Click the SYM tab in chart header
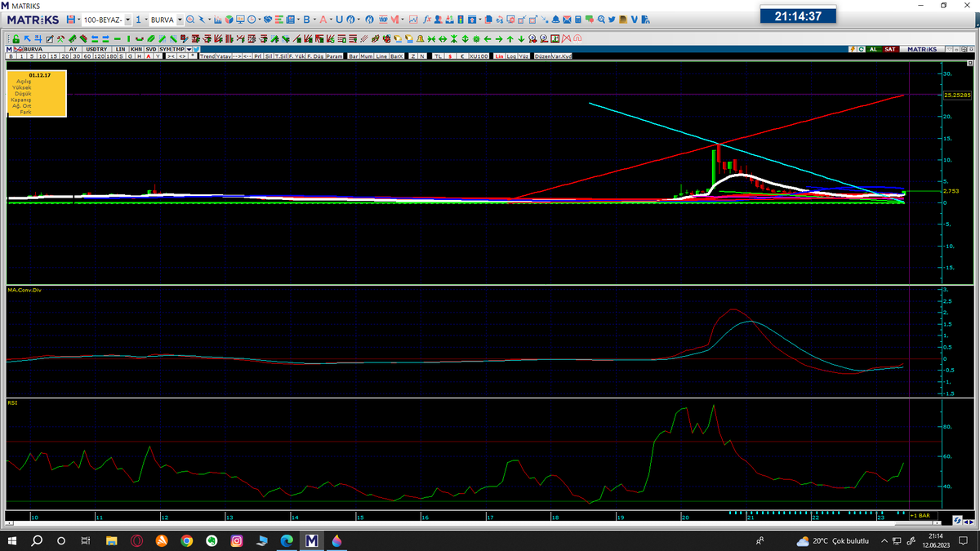980x551 pixels. coord(165,49)
